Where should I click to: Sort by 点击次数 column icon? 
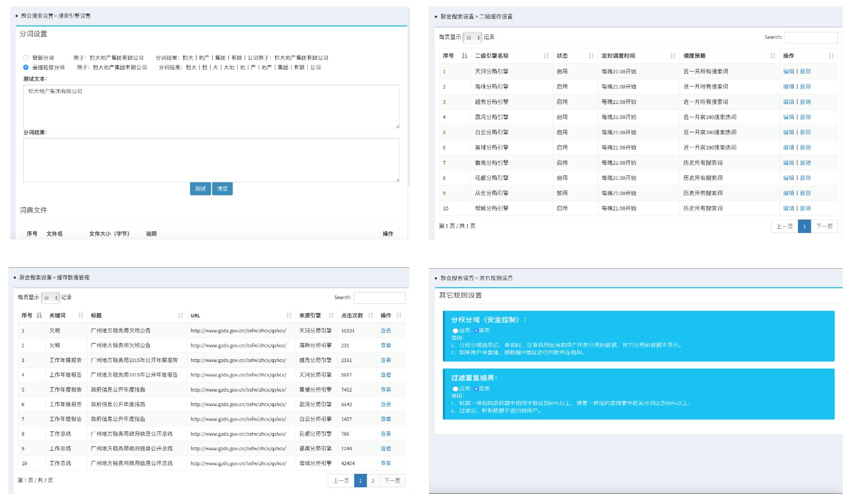point(370,316)
